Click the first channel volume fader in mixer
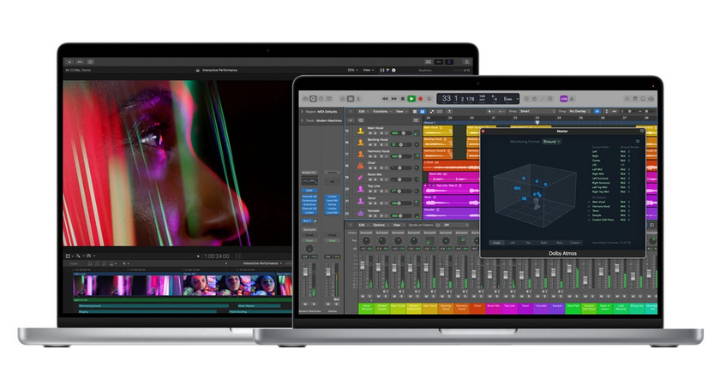The width and height of the screenshot is (720, 379). pyautogui.click(x=362, y=266)
